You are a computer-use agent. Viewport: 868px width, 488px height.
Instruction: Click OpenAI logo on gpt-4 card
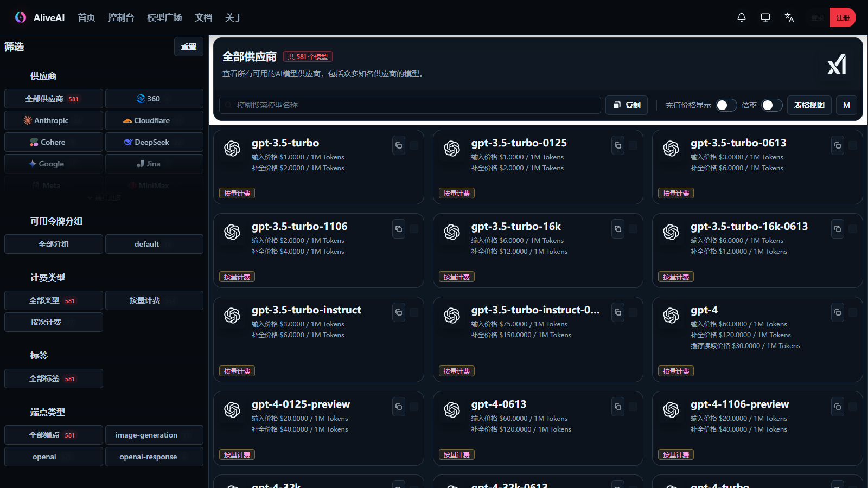click(x=671, y=316)
